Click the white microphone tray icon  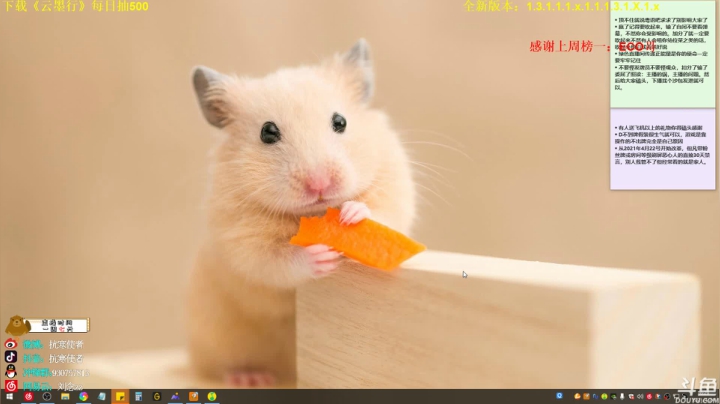pos(622,396)
